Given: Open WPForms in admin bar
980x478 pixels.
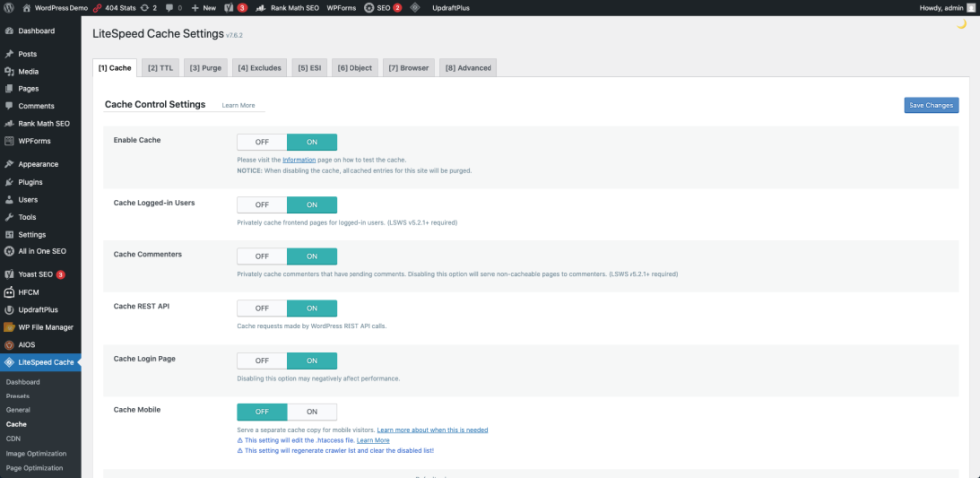Looking at the screenshot, I should pos(342,8).
